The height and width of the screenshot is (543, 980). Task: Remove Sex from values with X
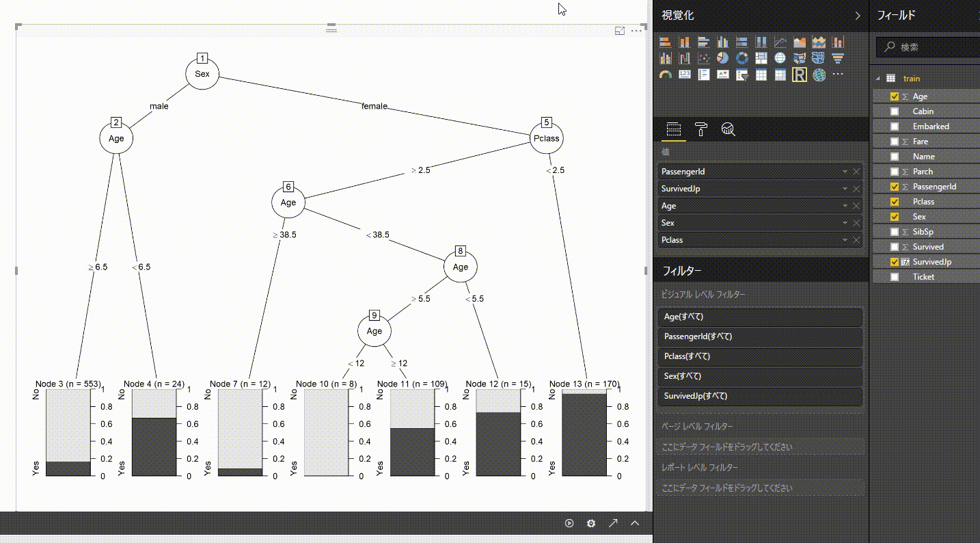click(x=856, y=223)
